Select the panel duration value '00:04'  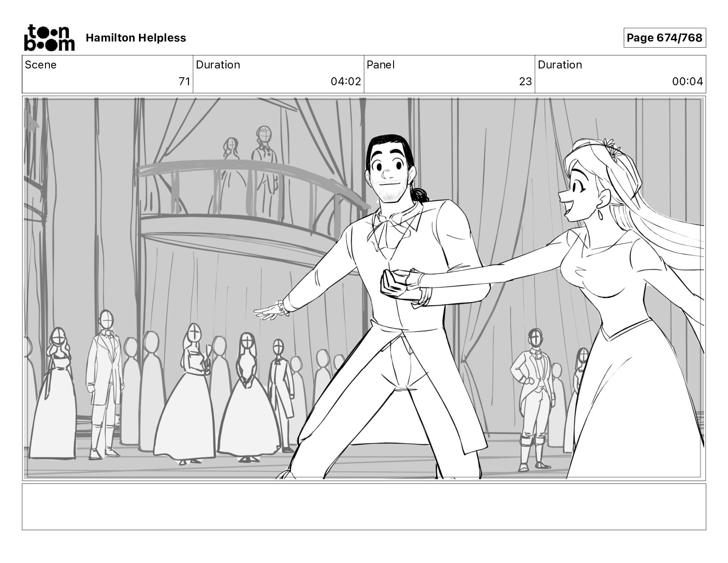[687, 82]
